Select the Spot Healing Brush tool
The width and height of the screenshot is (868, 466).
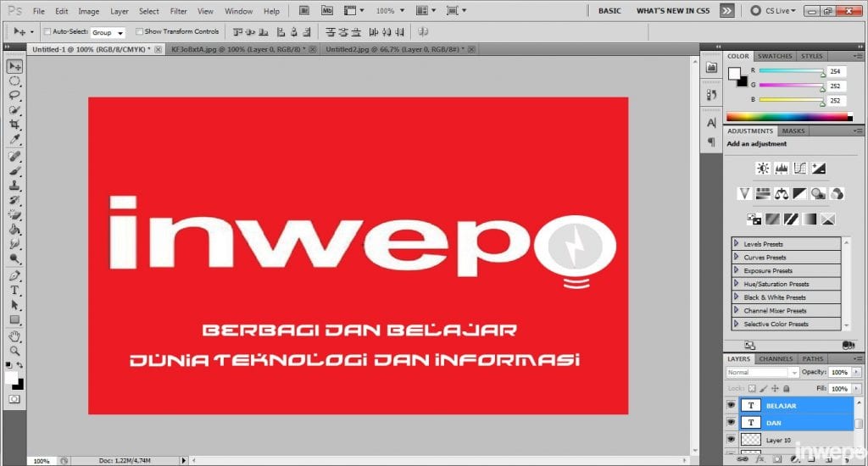(x=14, y=157)
